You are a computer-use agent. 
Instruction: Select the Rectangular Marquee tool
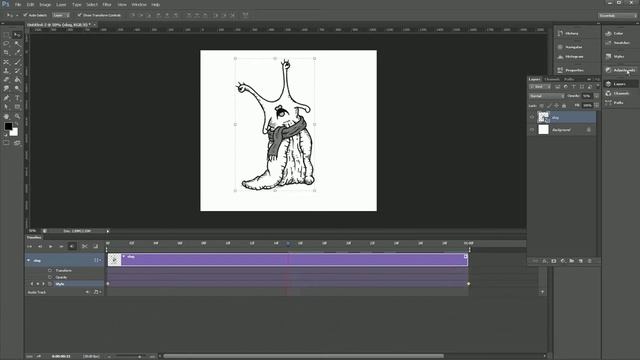pos(6,35)
